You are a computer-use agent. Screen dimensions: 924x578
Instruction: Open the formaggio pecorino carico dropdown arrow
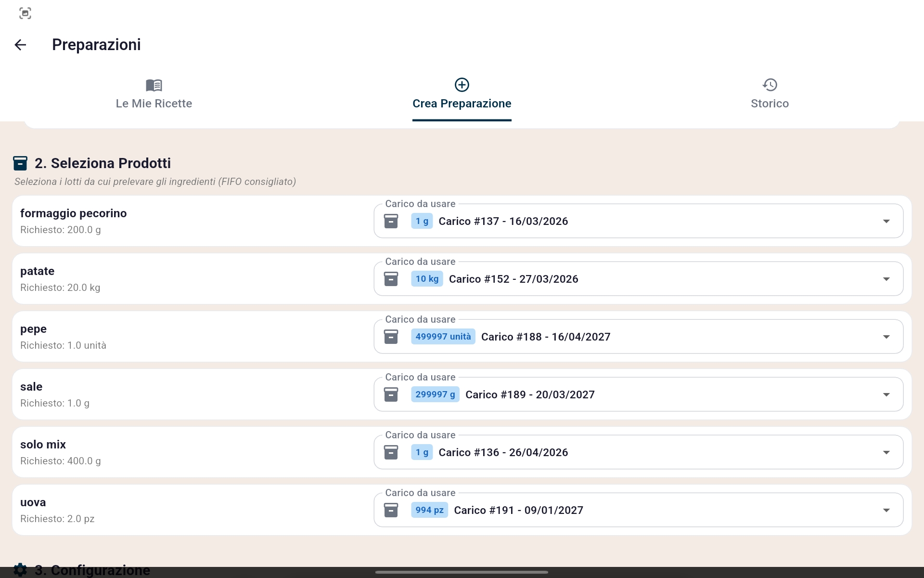click(x=886, y=221)
